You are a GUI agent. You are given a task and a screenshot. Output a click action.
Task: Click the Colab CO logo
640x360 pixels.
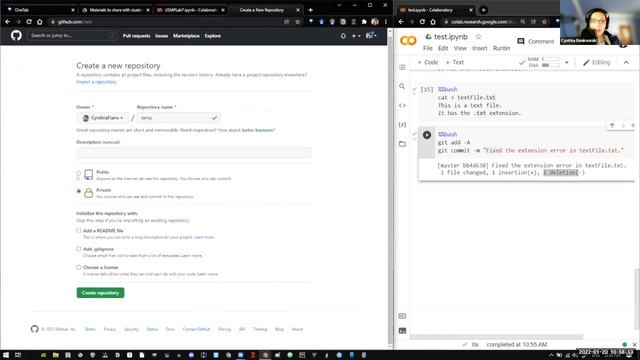point(408,40)
